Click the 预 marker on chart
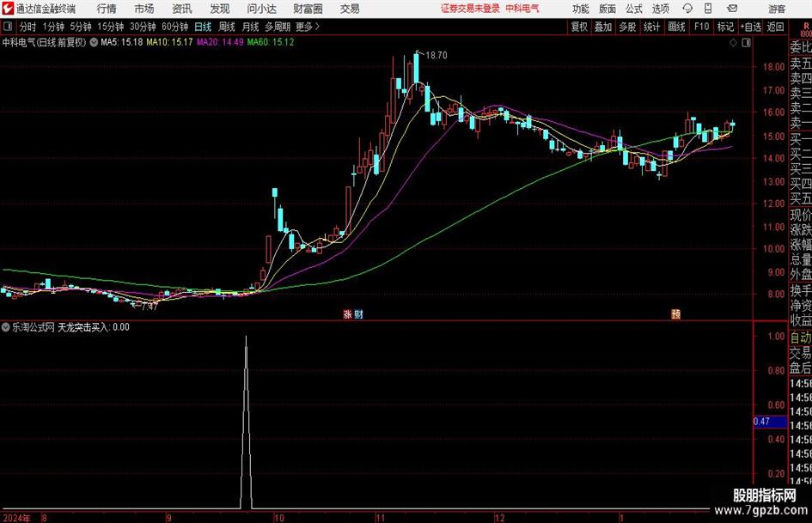812x523 pixels. [675, 313]
